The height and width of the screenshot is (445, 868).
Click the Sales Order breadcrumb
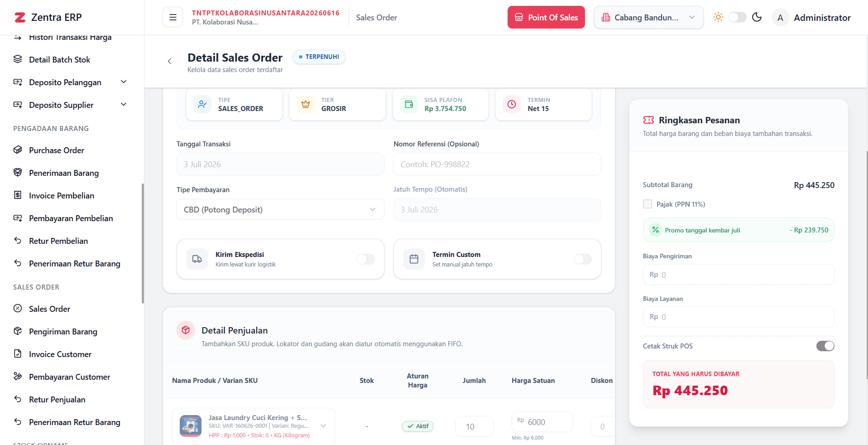[376, 18]
